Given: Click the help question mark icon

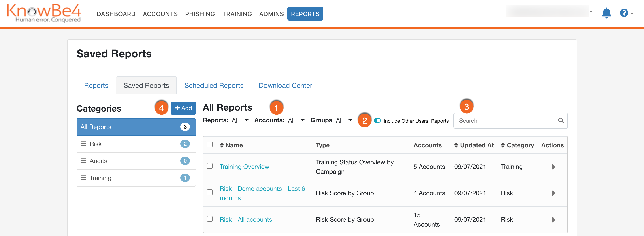Looking at the screenshot, I should click(624, 13).
